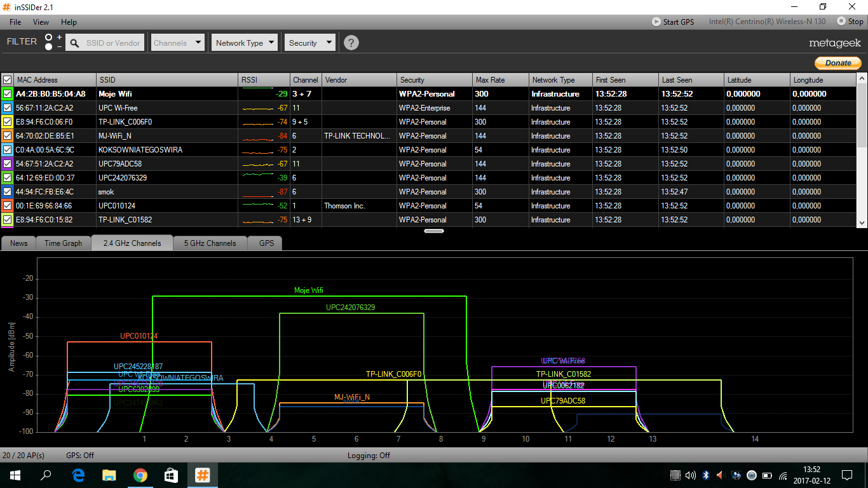The width and height of the screenshot is (868, 488).
Task: Switch to the 5 GHz Channels tab
Action: point(210,243)
